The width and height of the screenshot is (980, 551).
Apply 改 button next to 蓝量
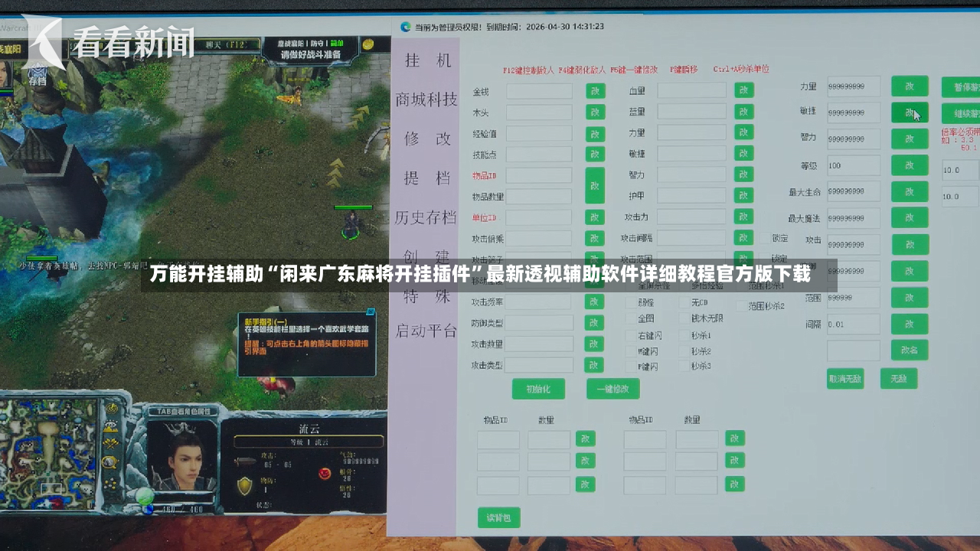(744, 112)
